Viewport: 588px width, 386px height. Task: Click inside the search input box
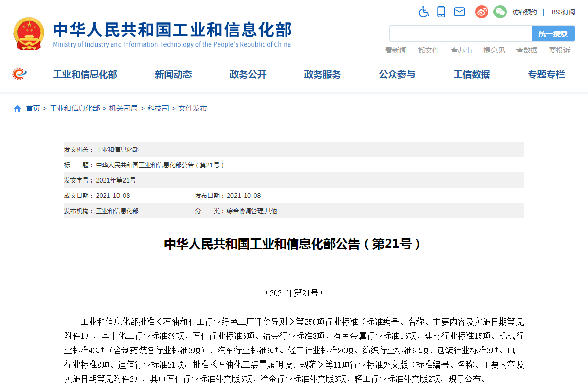pyautogui.click(x=460, y=33)
